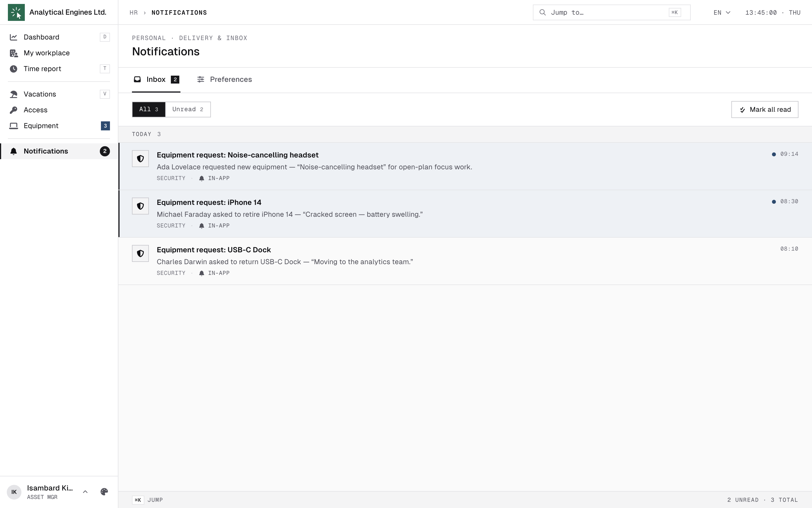
Task: Click the search magnifier icon
Action: 542,12
